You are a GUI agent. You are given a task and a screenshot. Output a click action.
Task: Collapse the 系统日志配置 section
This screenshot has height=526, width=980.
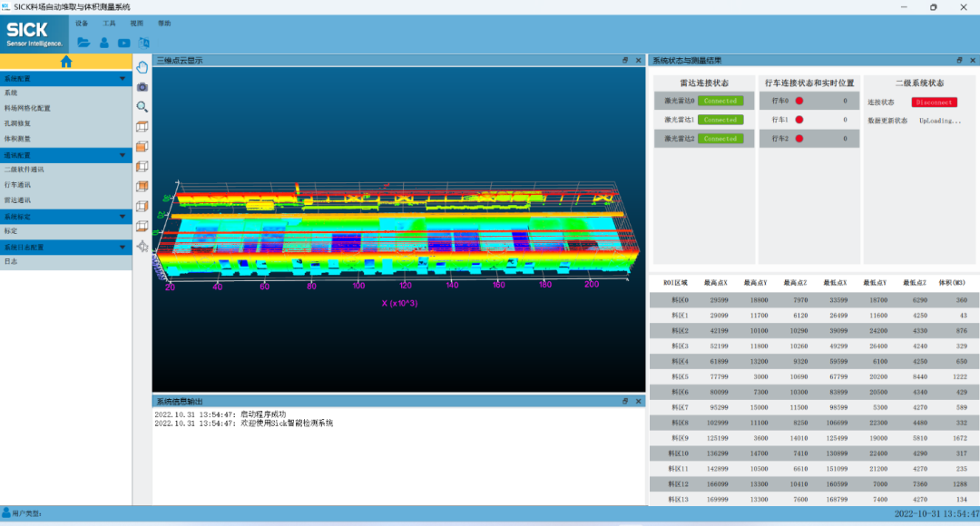(x=122, y=247)
